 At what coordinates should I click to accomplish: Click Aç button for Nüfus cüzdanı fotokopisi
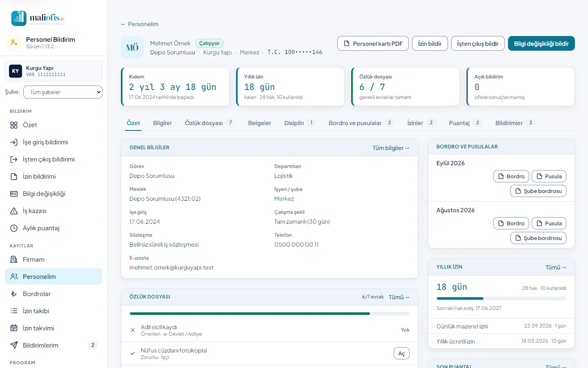[401, 353]
